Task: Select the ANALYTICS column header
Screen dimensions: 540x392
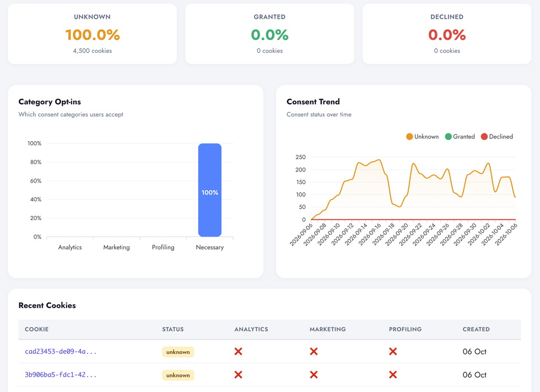Action: coord(251,329)
